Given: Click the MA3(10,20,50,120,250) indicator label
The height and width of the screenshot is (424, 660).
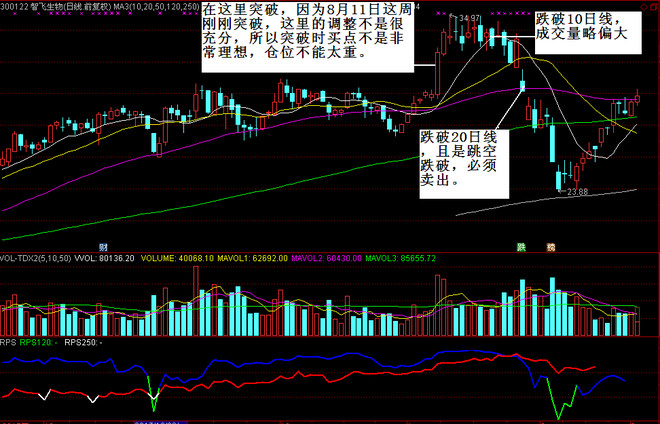Looking at the screenshot, I should 157,6.
